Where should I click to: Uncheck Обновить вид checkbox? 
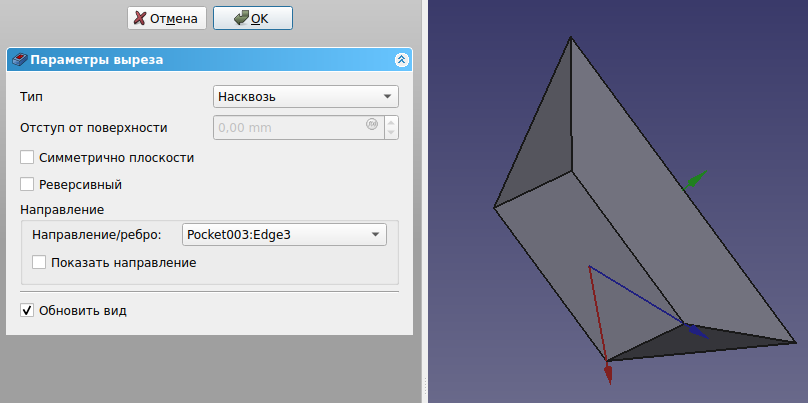pos(27,311)
